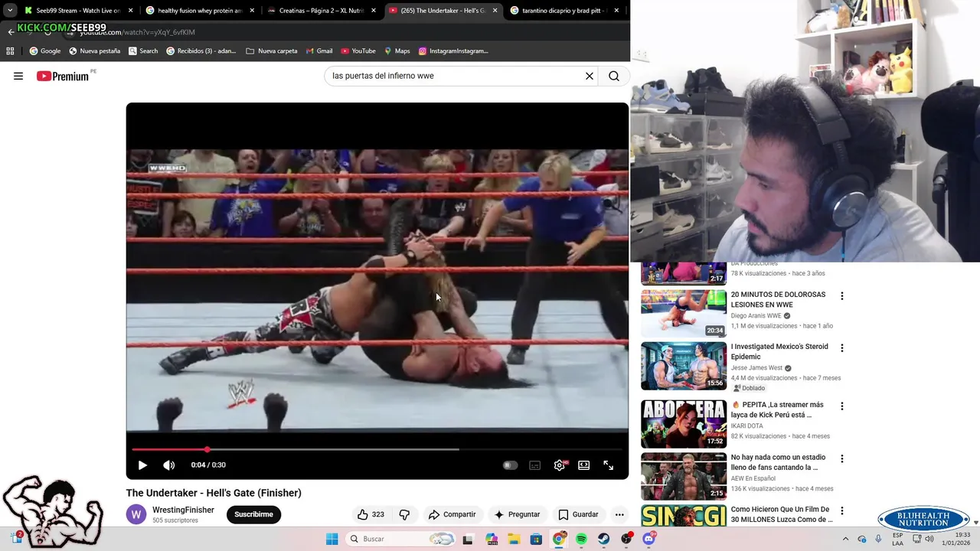
Task: Close the Creatinas tab
Action: [374, 11]
